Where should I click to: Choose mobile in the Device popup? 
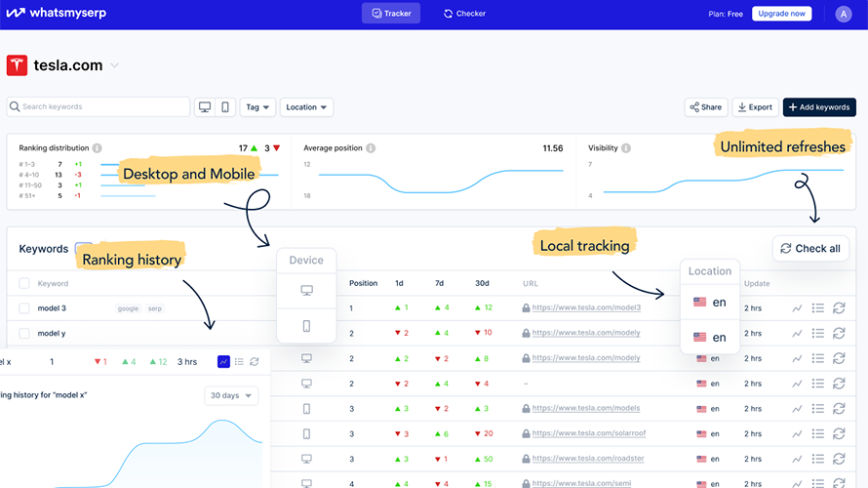(x=306, y=326)
